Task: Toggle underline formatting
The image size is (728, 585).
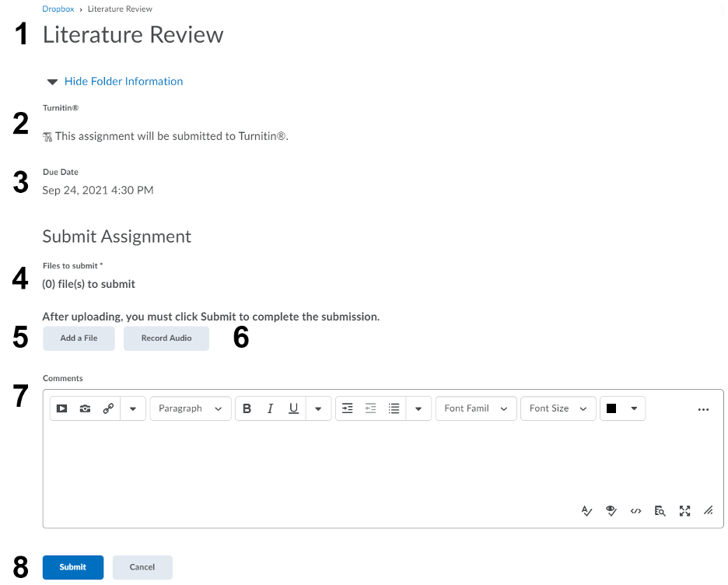Action: click(x=293, y=408)
